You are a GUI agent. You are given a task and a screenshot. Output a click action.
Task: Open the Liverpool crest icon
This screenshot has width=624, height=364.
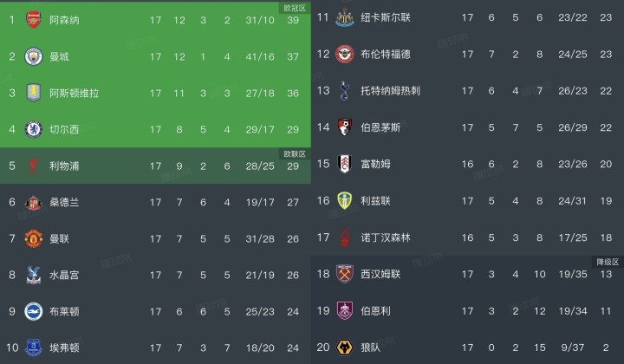[33, 166]
